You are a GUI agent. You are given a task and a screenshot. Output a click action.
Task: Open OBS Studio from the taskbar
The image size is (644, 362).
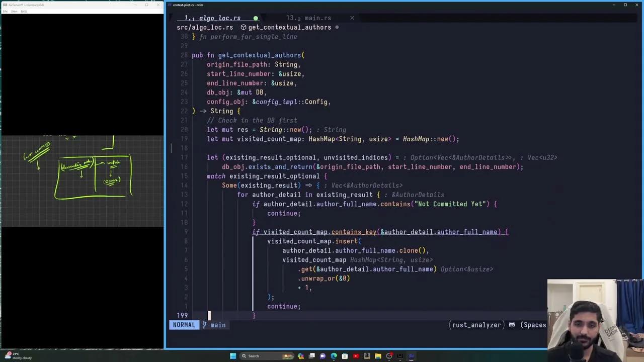pyautogui.click(x=389, y=356)
